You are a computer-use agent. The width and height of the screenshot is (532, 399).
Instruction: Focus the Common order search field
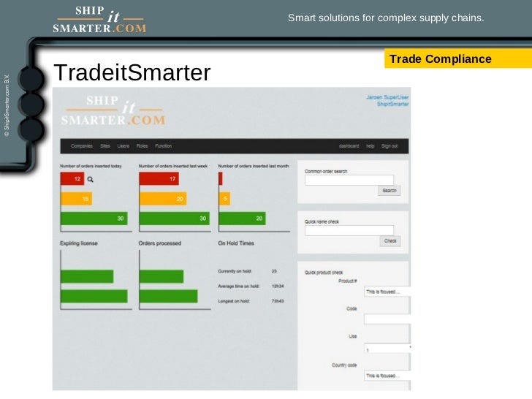pyautogui.click(x=349, y=180)
